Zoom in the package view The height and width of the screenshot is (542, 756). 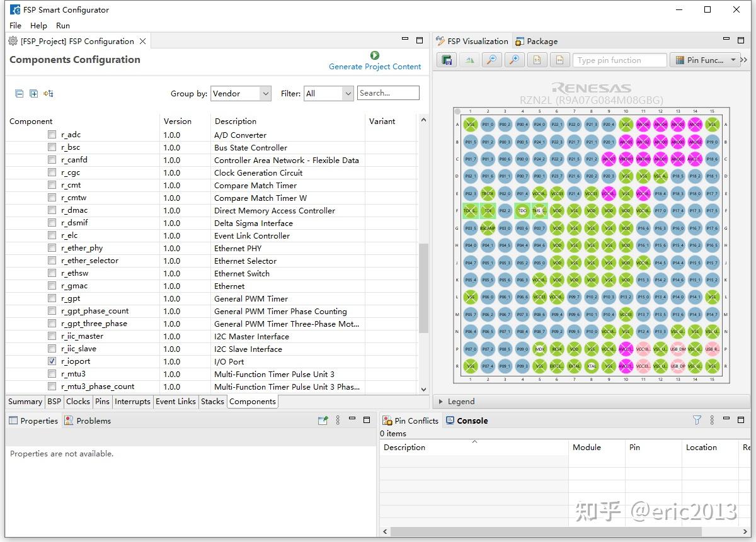(514, 60)
